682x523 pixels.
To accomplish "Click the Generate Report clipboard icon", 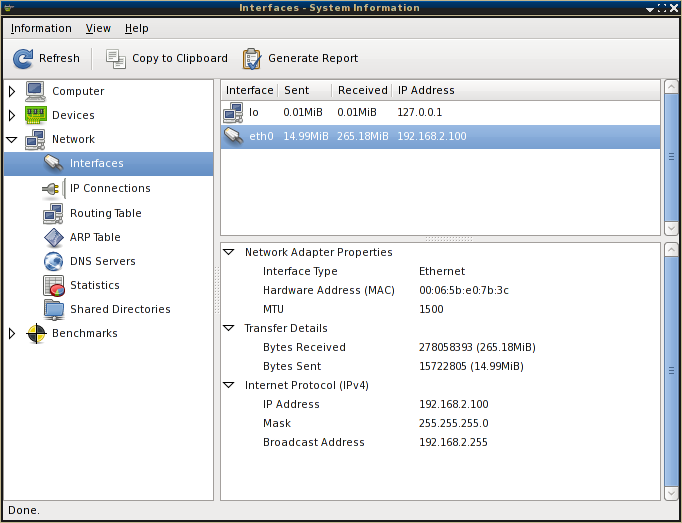I will (x=251, y=59).
